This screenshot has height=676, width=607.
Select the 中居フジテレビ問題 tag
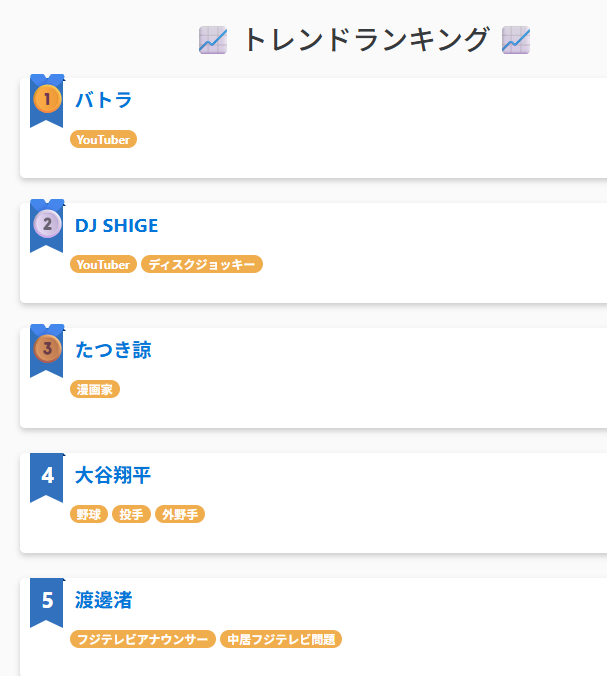(281, 639)
